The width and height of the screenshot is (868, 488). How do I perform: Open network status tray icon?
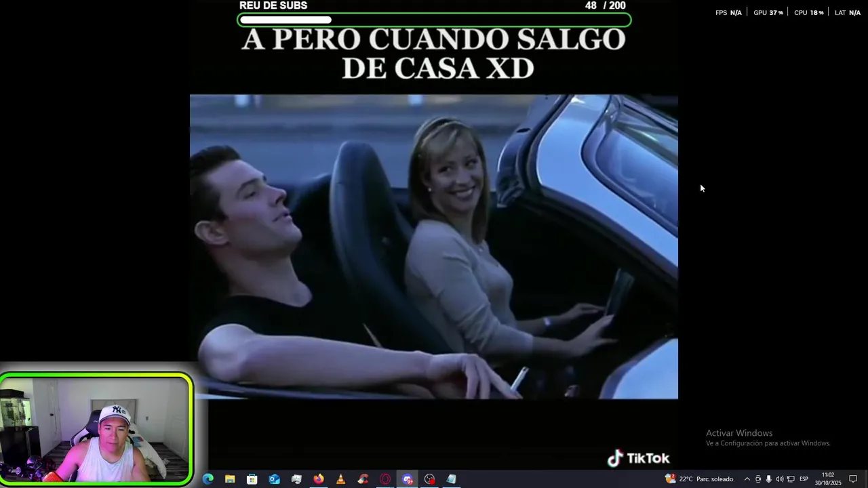(791, 479)
